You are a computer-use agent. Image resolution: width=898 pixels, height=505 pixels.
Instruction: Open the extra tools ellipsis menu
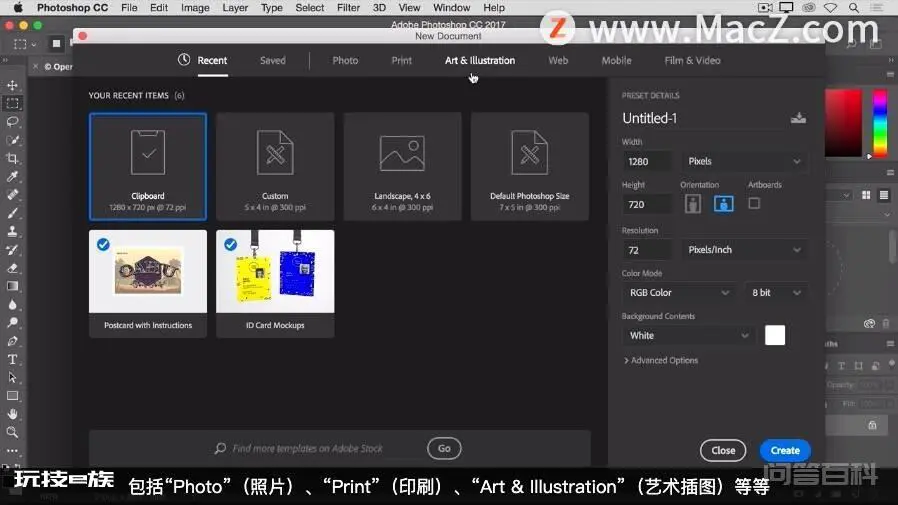(12, 451)
